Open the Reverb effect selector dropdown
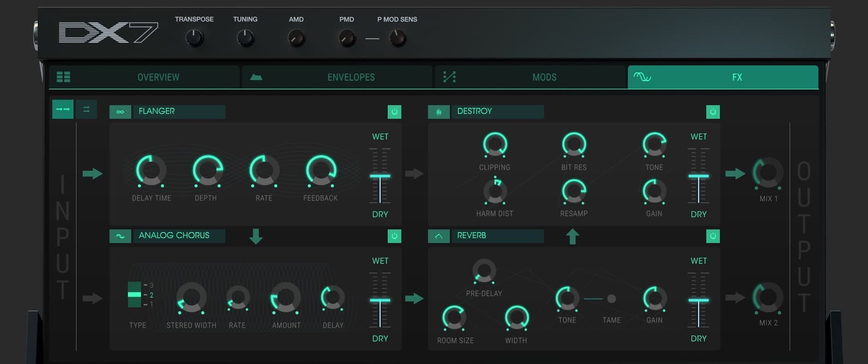This screenshot has width=868, height=364. click(x=498, y=236)
